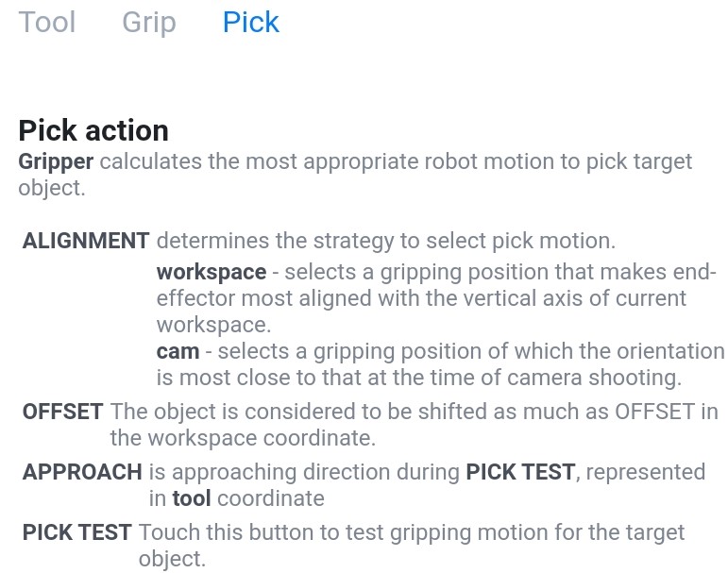Click bold "PICK TEST" inside APPROACH description
The width and height of the screenshot is (728, 573).
(x=520, y=472)
